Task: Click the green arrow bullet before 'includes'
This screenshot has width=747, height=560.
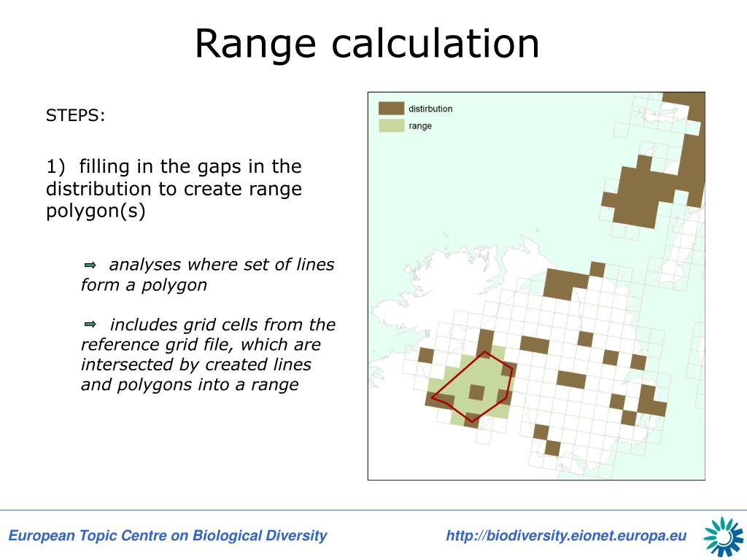Action: pos(90,324)
